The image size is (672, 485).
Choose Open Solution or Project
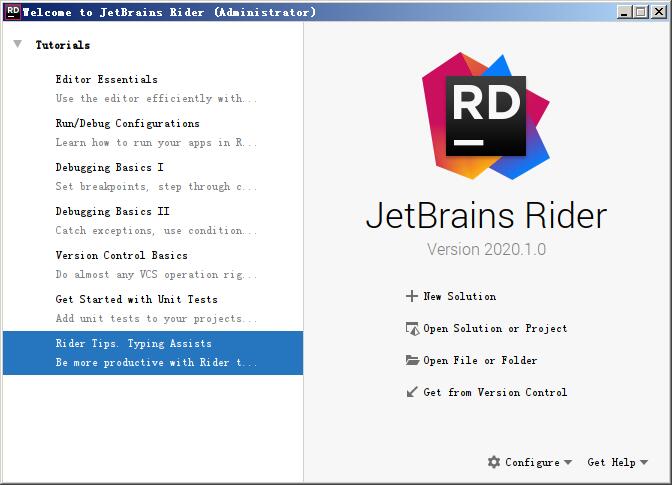pos(495,329)
